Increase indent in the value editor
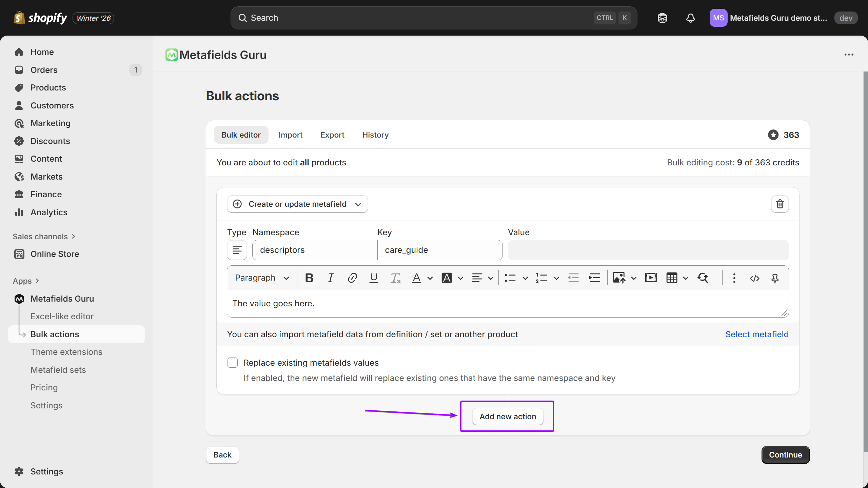 point(594,278)
